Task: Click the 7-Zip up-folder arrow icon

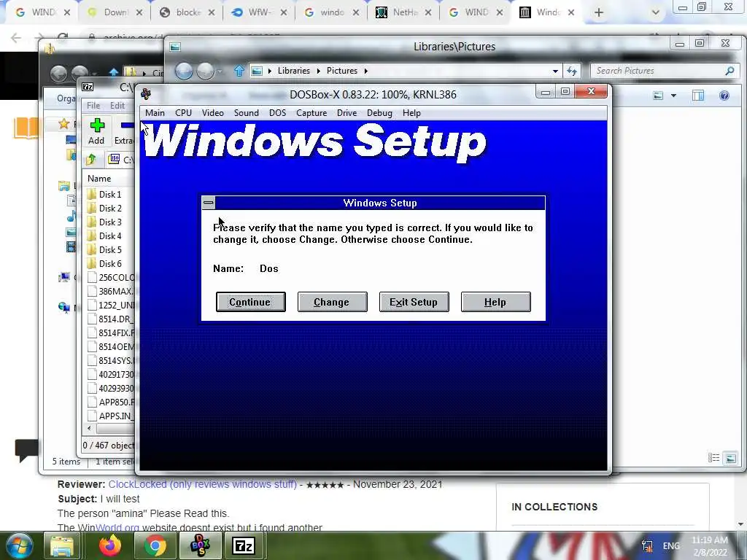Action: (x=91, y=160)
